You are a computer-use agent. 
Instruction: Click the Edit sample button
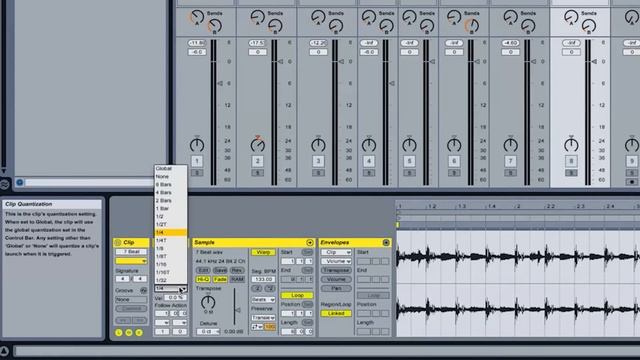pos(203,270)
